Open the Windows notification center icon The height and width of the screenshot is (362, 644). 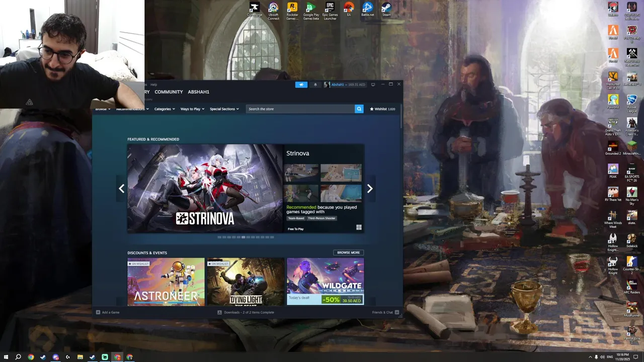click(x=636, y=357)
